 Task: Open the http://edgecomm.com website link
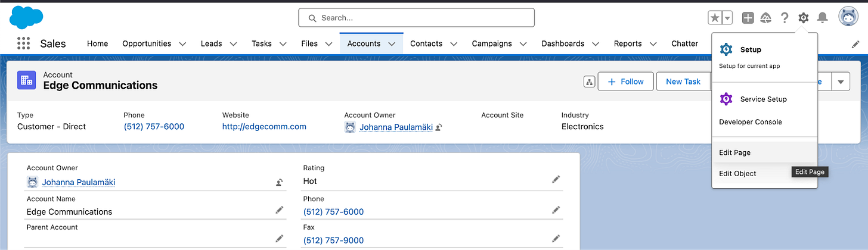(264, 126)
